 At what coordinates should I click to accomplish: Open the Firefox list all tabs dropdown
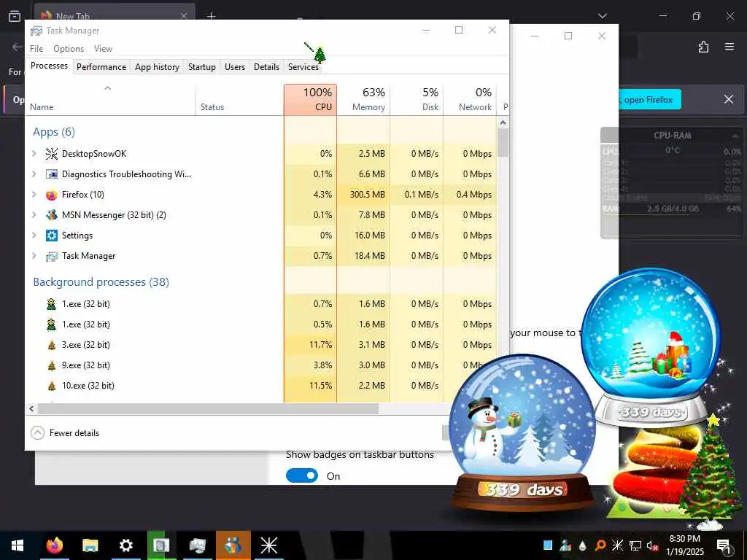click(x=603, y=16)
